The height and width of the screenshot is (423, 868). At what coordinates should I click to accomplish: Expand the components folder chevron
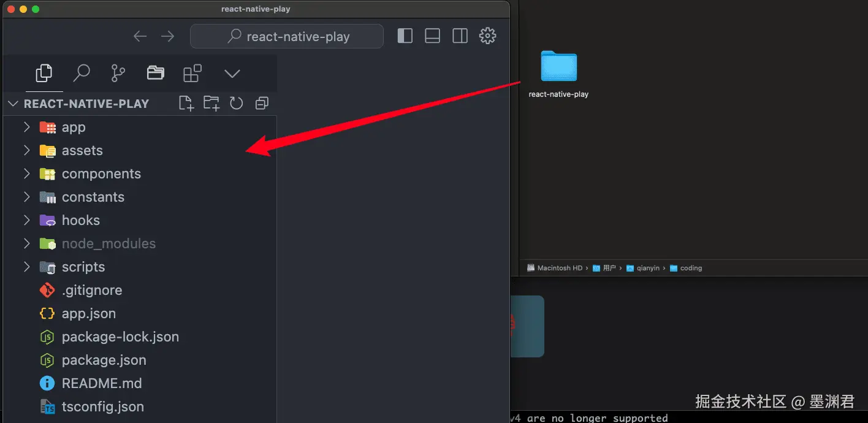click(26, 174)
